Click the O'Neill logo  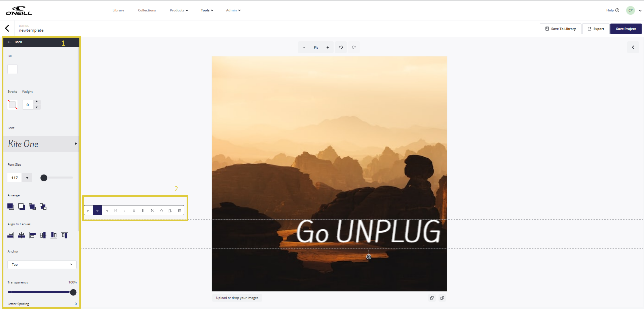click(19, 10)
